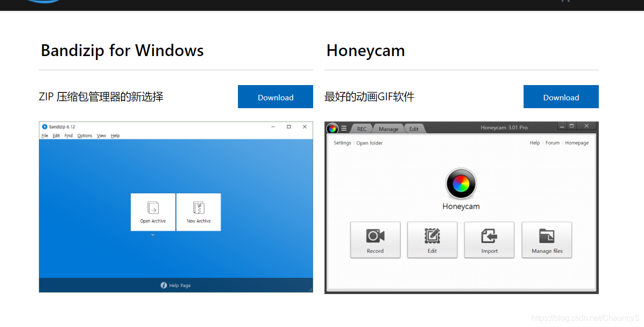Click the Manage files folder button
Viewport: 644px width, 327px height.
click(547, 240)
